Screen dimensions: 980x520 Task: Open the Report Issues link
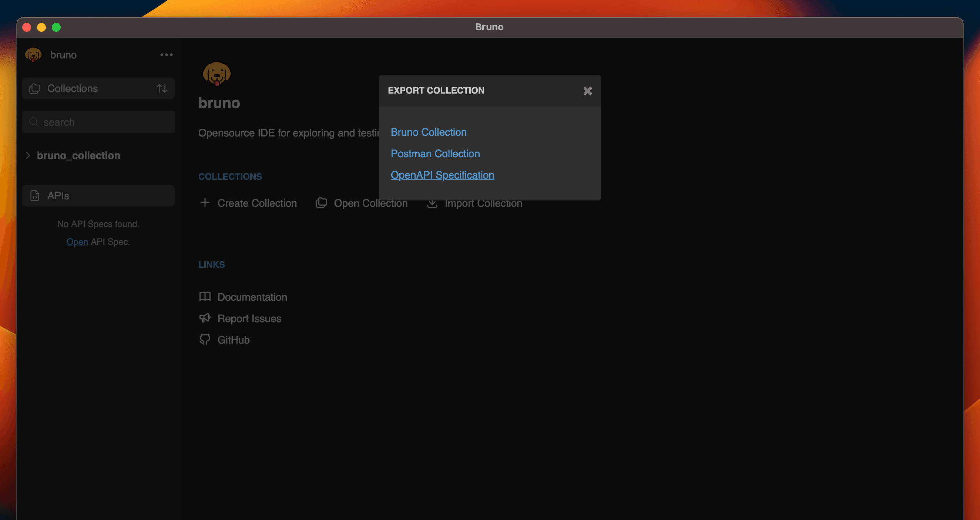[249, 318]
